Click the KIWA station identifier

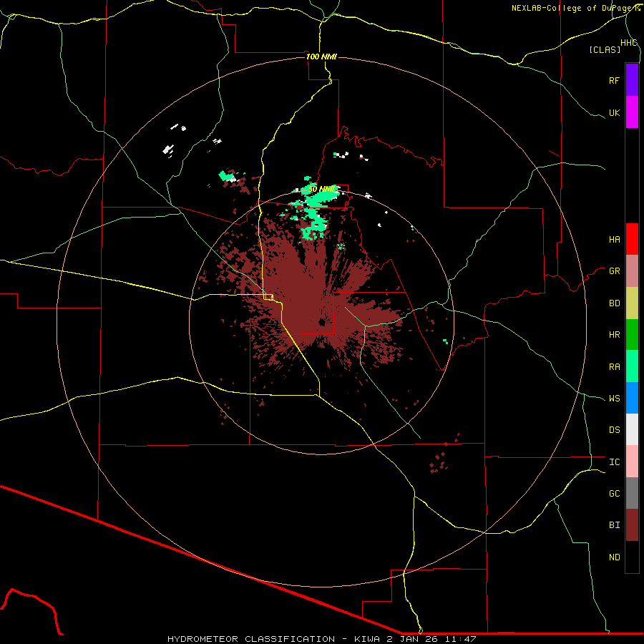click(x=367, y=639)
